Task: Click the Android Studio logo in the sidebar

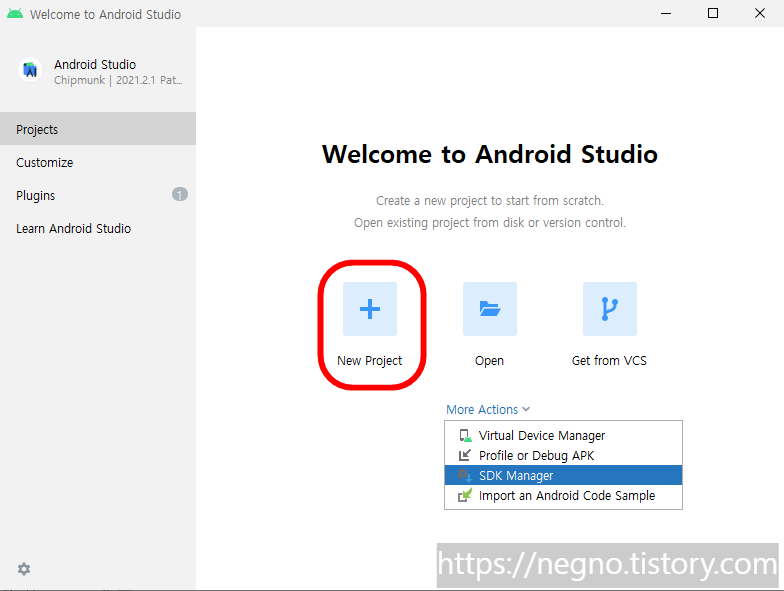Action: pyautogui.click(x=30, y=70)
